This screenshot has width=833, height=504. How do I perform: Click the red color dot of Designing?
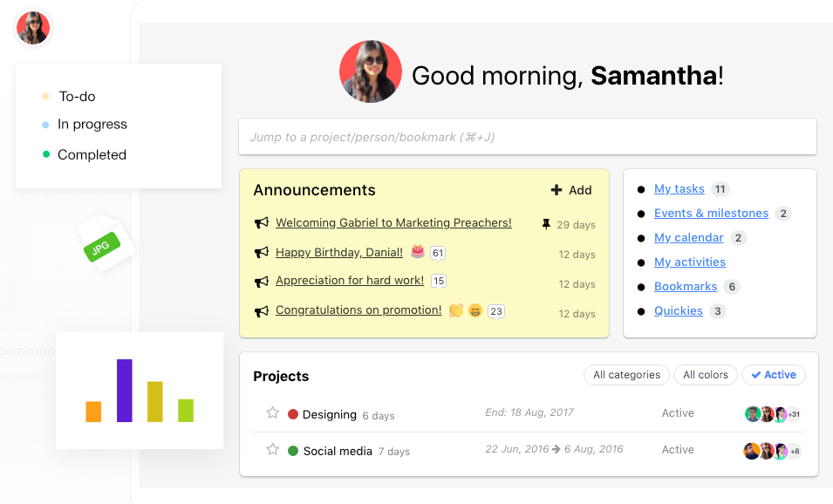pyautogui.click(x=293, y=414)
